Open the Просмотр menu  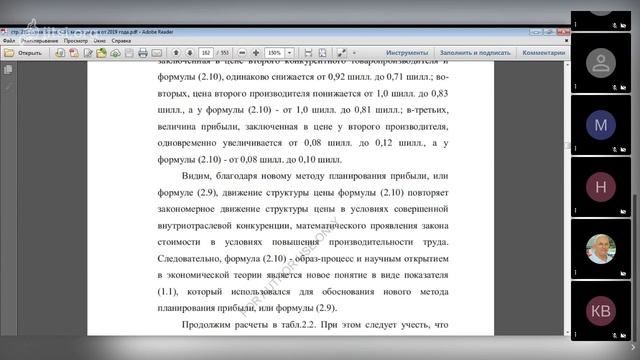tap(76, 41)
